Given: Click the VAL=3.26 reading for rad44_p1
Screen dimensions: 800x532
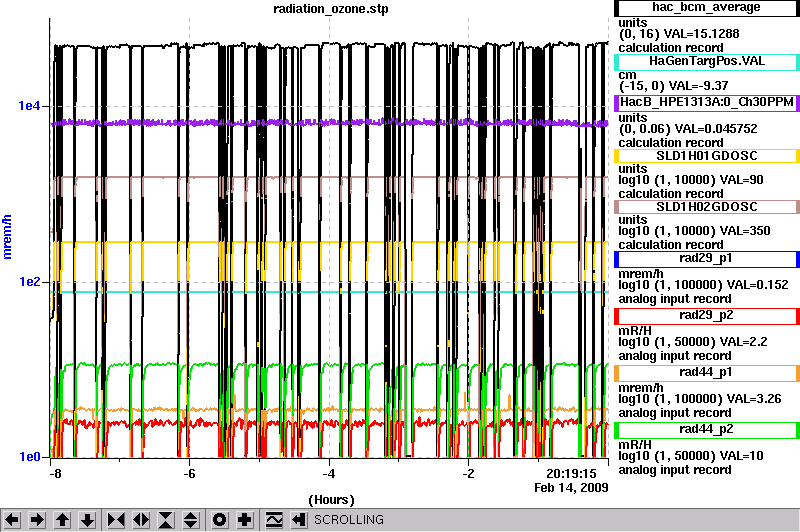Looking at the screenshot, I should pyautogui.click(x=754, y=399).
